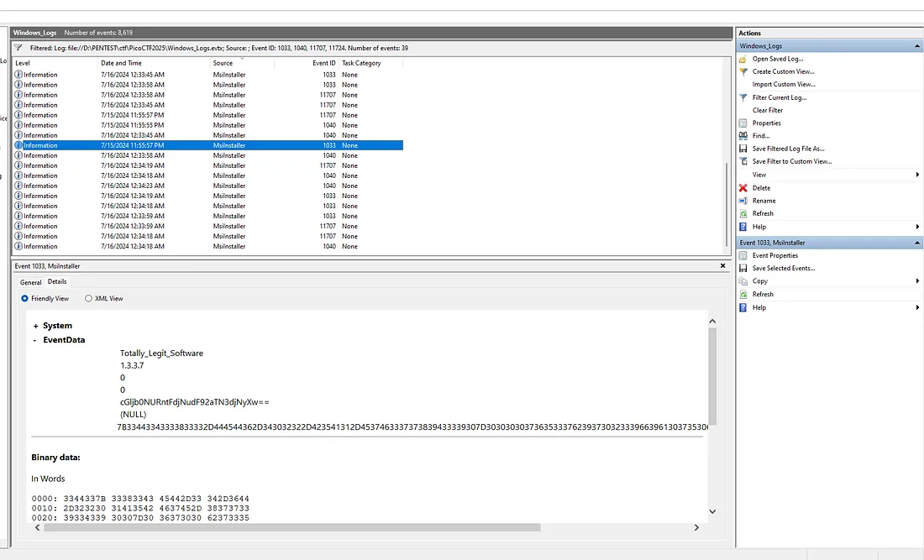The height and width of the screenshot is (560, 924).
Task: Click Clear Filter action
Action: click(767, 110)
